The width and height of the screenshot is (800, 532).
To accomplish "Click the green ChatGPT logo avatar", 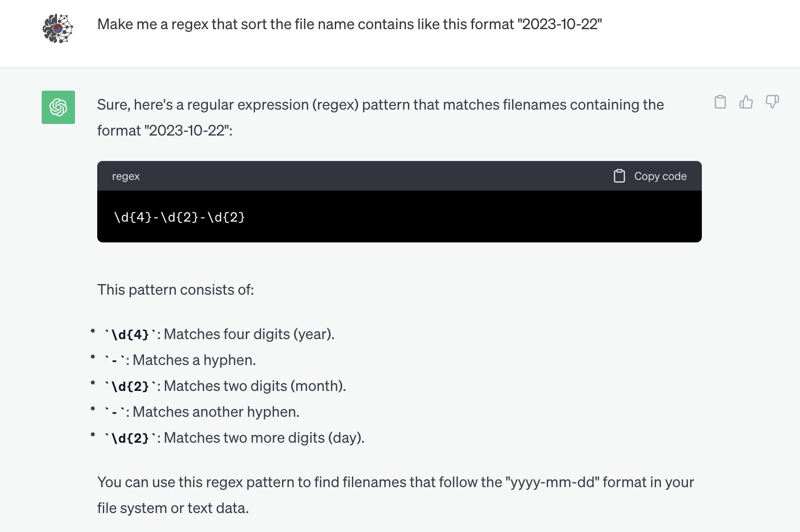I will 58,107.
